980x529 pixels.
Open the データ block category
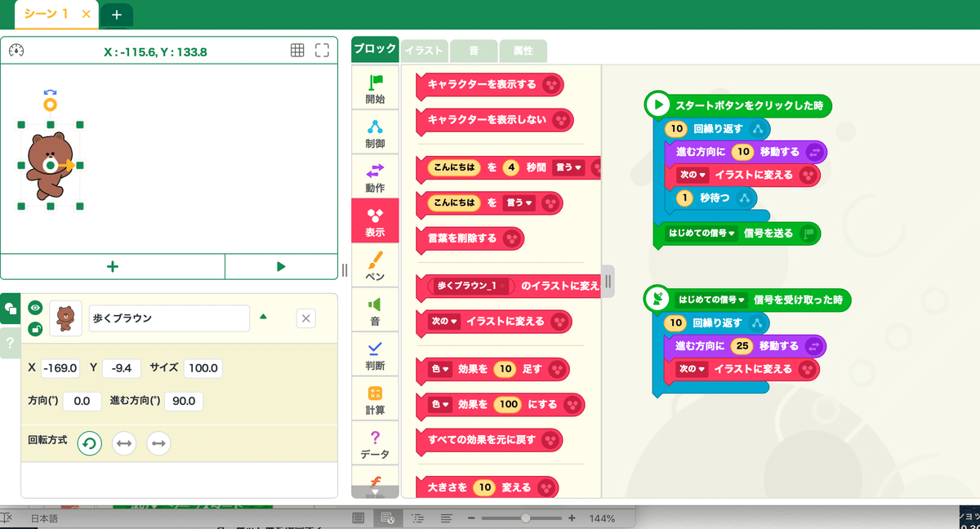(x=375, y=442)
